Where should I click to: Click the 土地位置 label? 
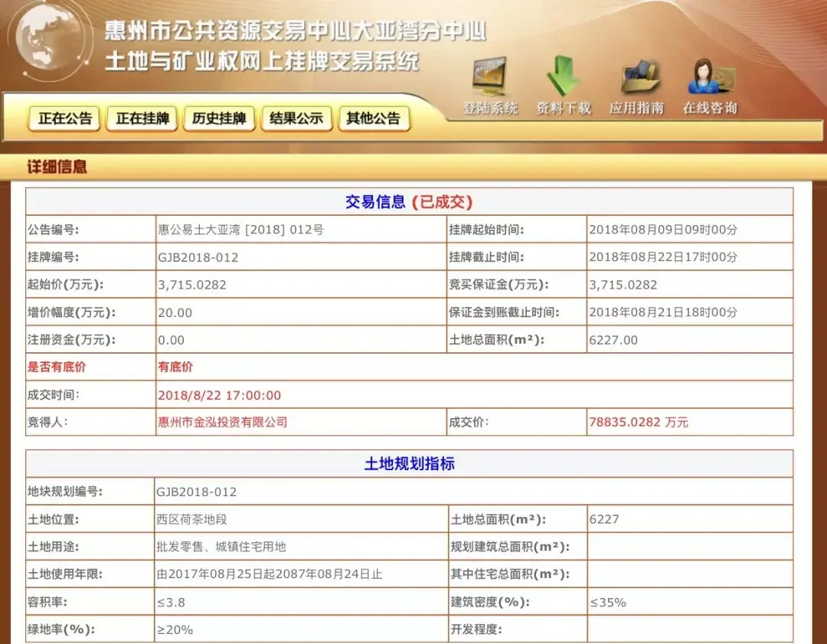[x=54, y=519]
